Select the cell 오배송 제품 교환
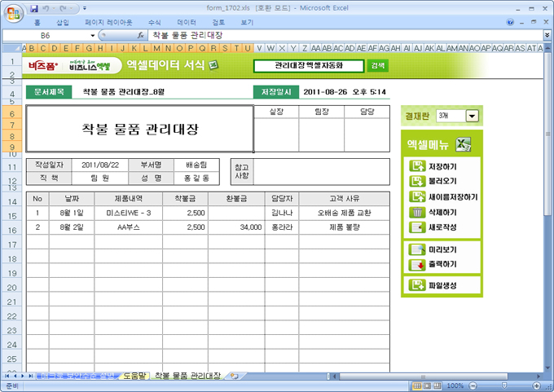The image size is (554, 392). click(344, 213)
